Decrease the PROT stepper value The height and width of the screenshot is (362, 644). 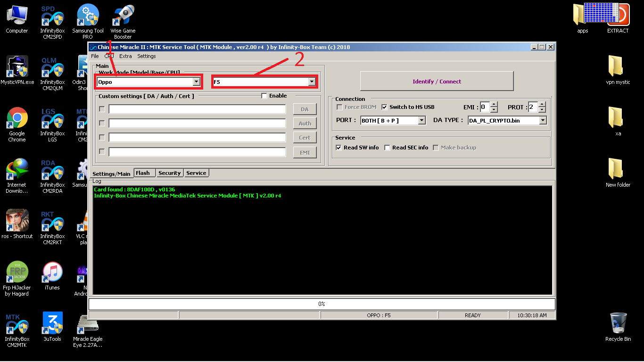click(x=542, y=109)
